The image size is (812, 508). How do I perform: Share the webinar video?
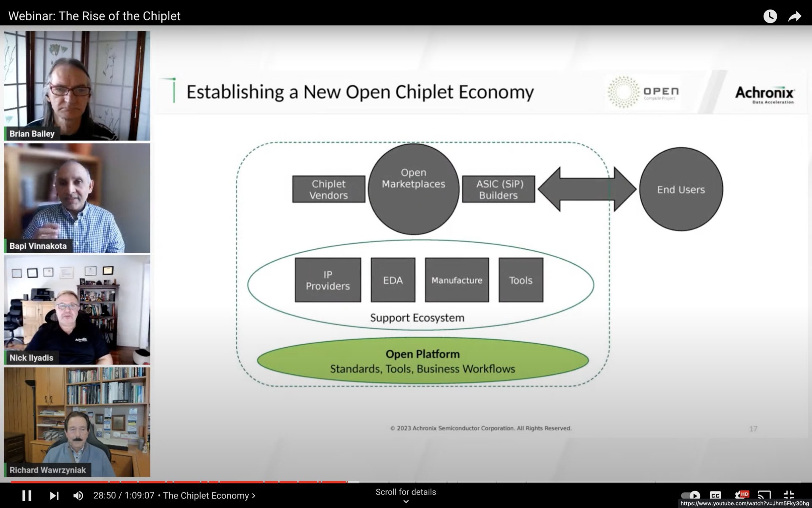point(795,16)
